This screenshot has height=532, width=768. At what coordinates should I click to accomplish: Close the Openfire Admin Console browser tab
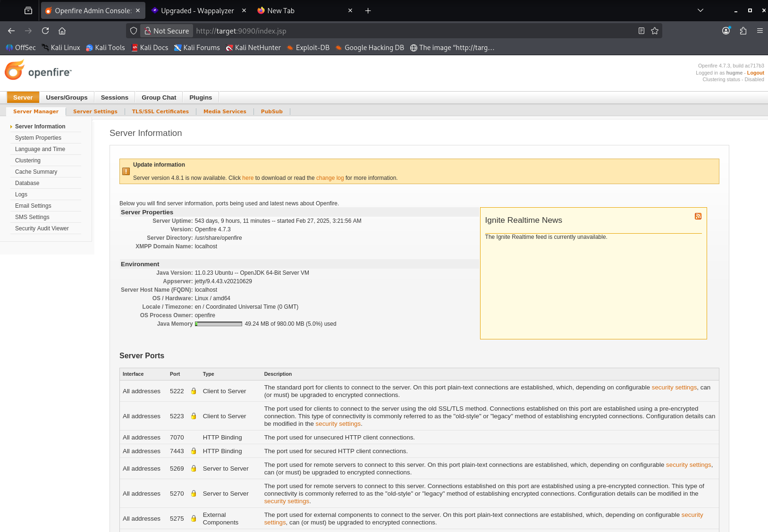[138, 10]
